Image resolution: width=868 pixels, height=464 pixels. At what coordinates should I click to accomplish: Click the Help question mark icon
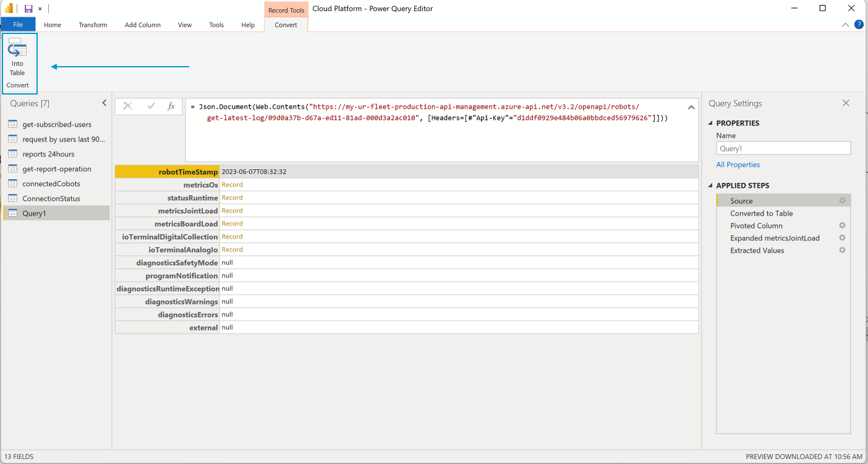859,24
